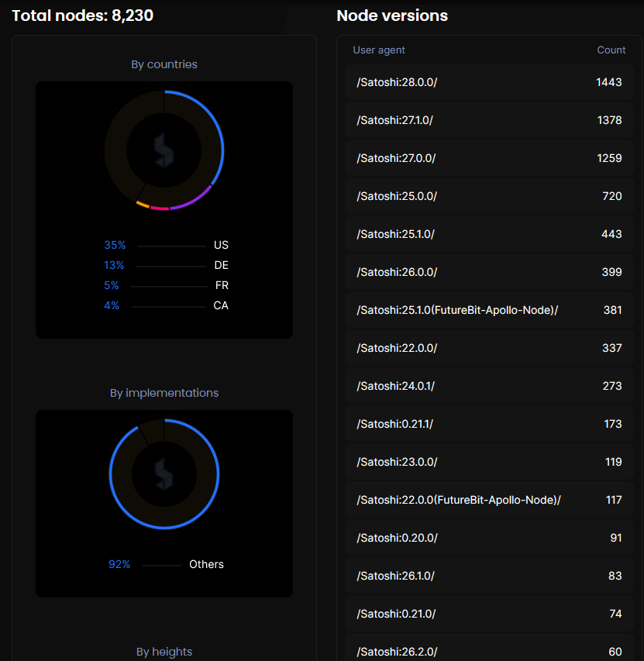644x661 pixels.
Task: Click the 92% Others legend entry
Action: (166, 564)
